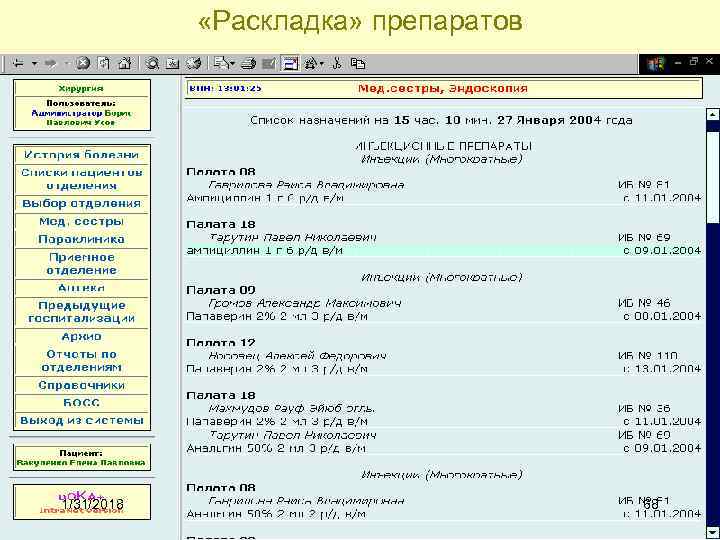This screenshot has width=720, height=540.
Task: Open the Аптека sidebar item
Action: [x=82, y=288]
